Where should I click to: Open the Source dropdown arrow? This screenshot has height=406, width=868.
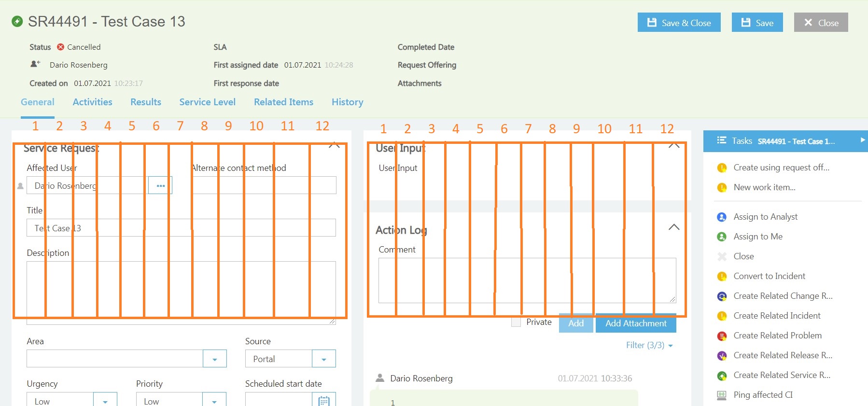pyautogui.click(x=323, y=359)
